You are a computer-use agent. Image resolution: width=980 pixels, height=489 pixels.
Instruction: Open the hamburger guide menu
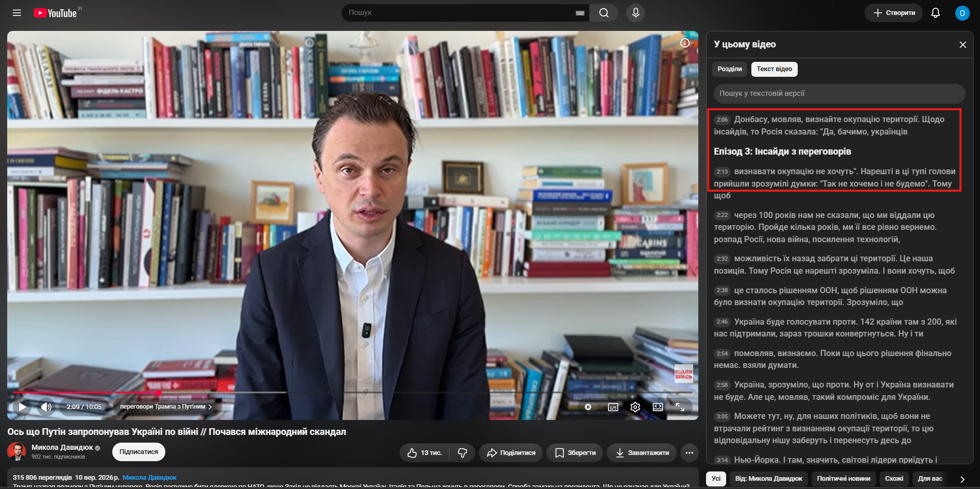(x=17, y=13)
